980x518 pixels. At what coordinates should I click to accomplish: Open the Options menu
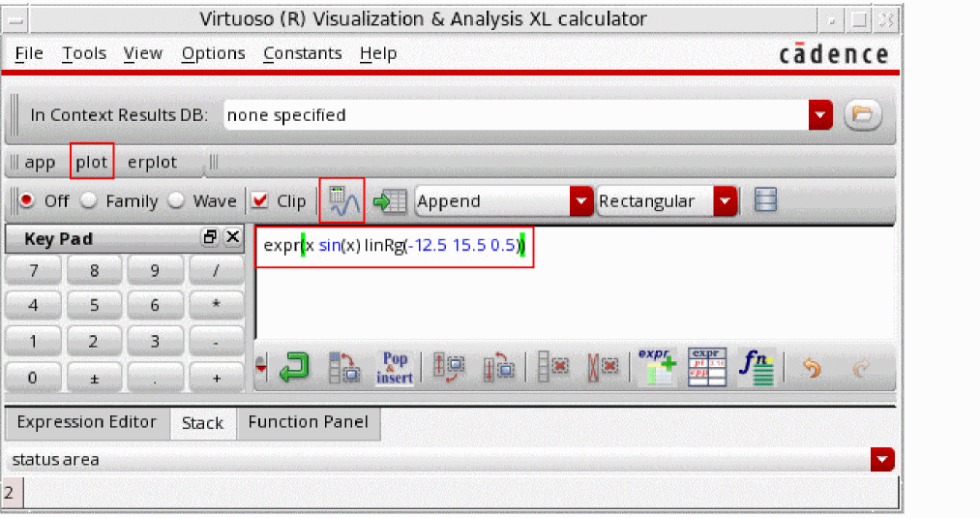[x=213, y=54]
